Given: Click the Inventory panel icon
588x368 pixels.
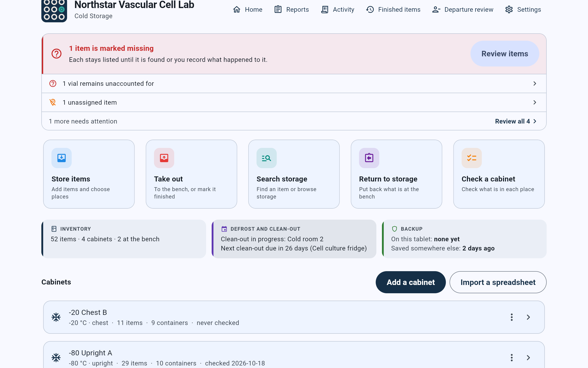Looking at the screenshot, I should (54, 229).
